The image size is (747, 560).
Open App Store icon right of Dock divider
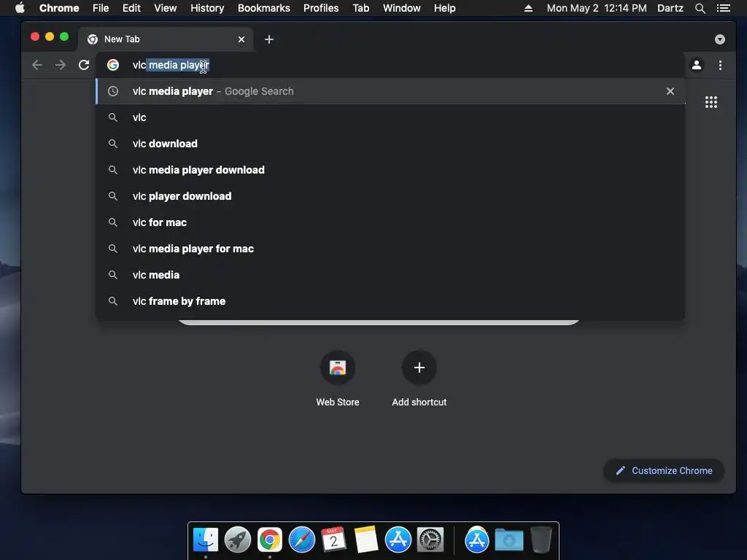[477, 540]
